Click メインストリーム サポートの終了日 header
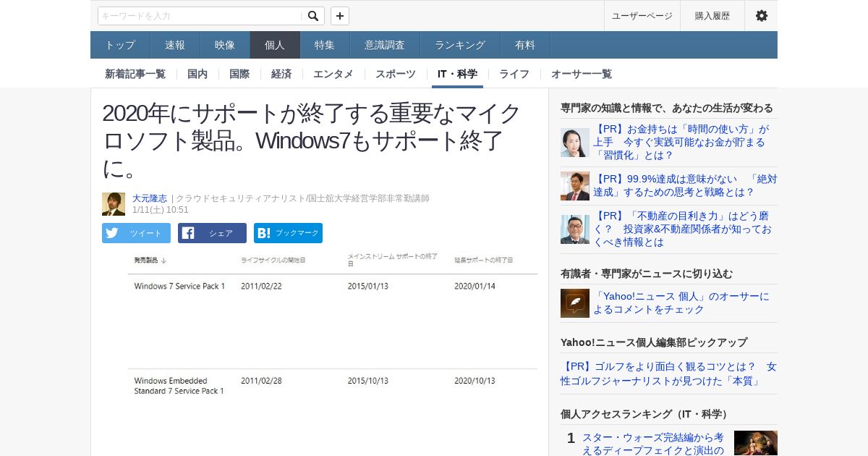Image resolution: width=868 pixels, height=456 pixels. (393, 261)
